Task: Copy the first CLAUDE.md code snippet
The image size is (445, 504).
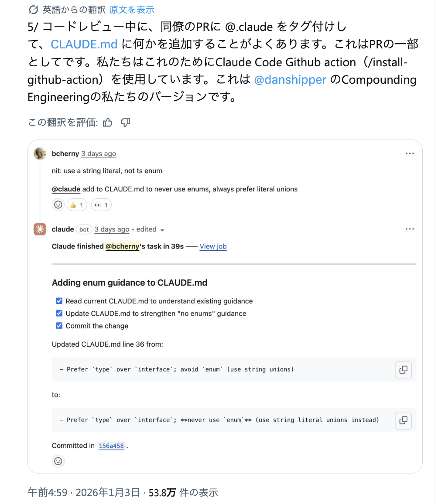Action: pyautogui.click(x=403, y=370)
